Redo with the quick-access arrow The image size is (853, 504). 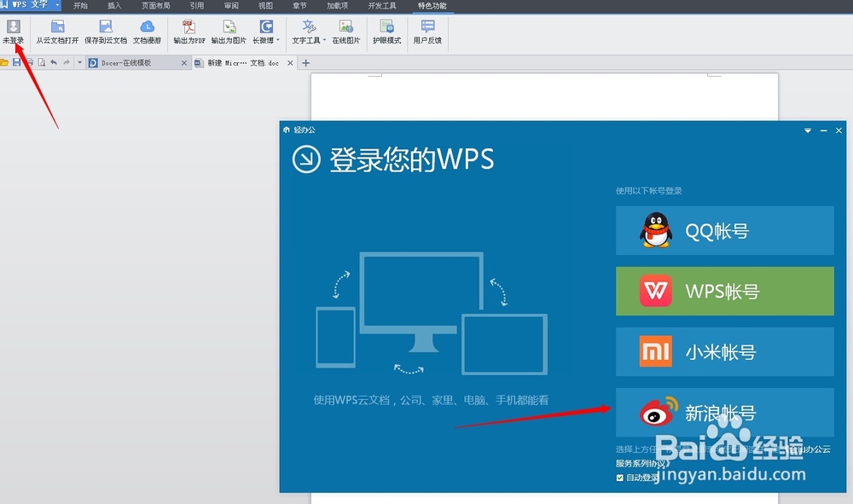[x=67, y=62]
